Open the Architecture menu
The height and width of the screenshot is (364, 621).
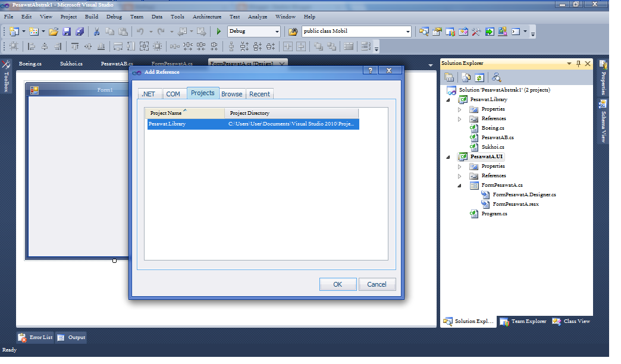tap(207, 17)
